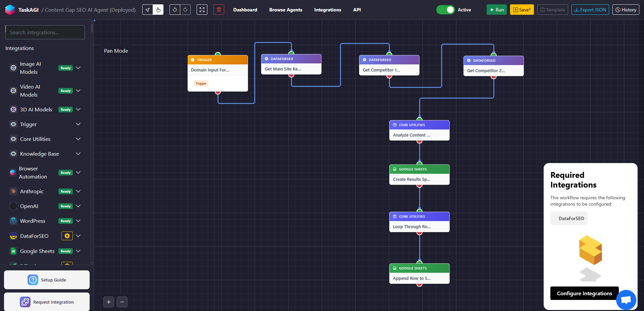
Task: Click the red trash delete icon
Action: pyautogui.click(x=218, y=10)
